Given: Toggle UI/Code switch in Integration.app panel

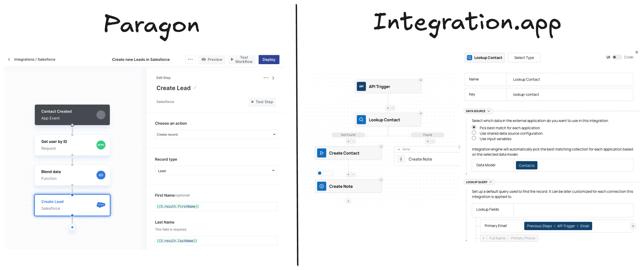Looking at the screenshot, I should (x=616, y=57).
